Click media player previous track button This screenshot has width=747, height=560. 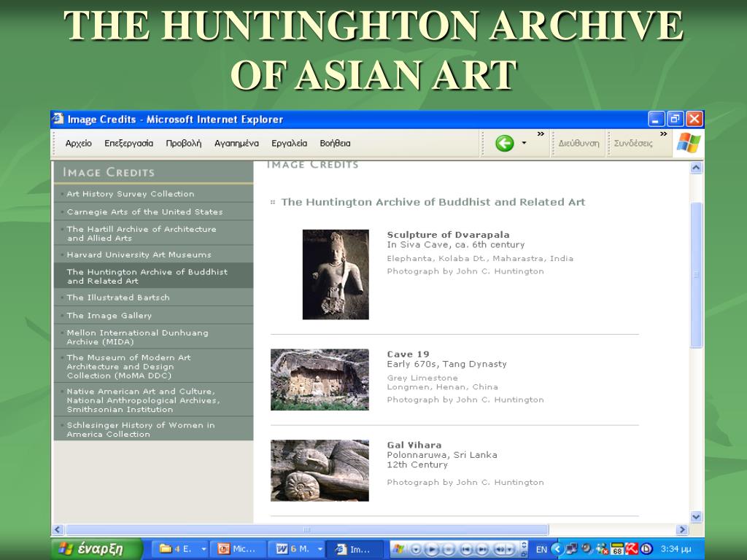click(466, 549)
